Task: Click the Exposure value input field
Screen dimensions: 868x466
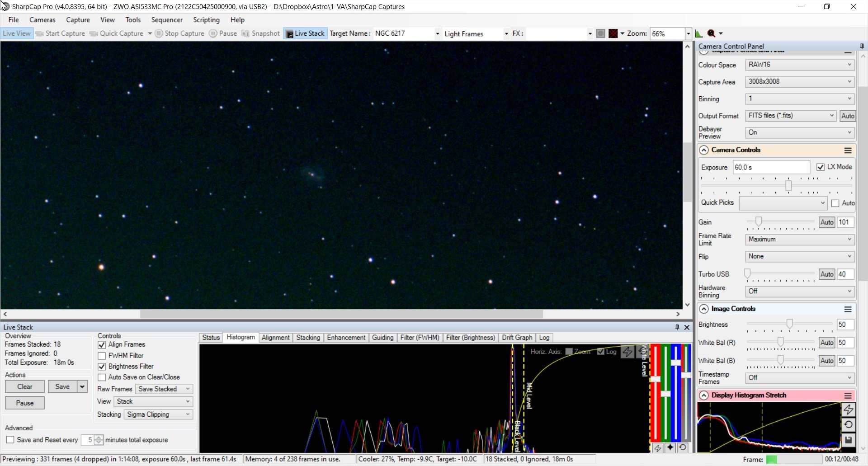Action: (771, 167)
